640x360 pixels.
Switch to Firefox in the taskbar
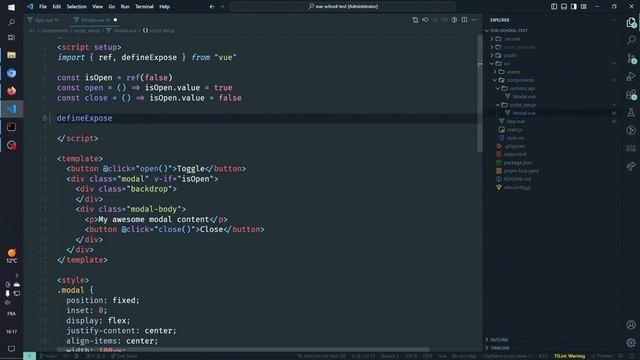pyautogui.click(x=11, y=91)
